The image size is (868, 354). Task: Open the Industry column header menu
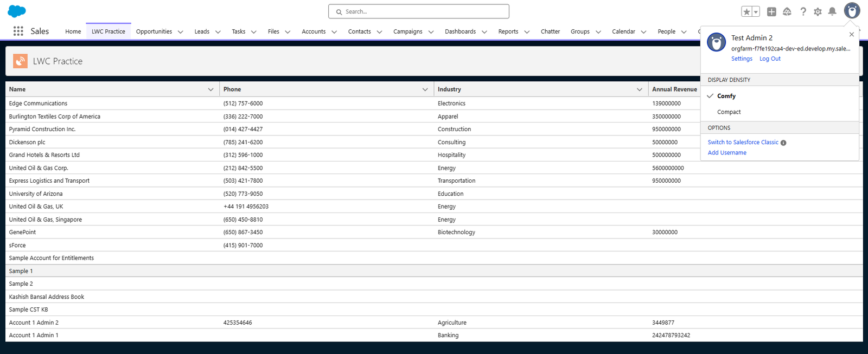click(x=639, y=89)
